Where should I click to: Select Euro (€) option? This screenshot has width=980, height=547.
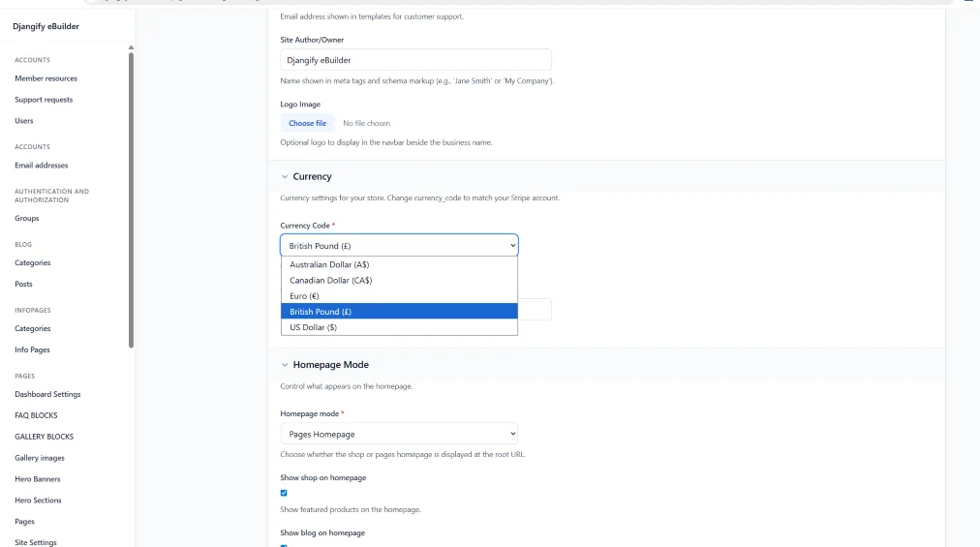[399, 295]
